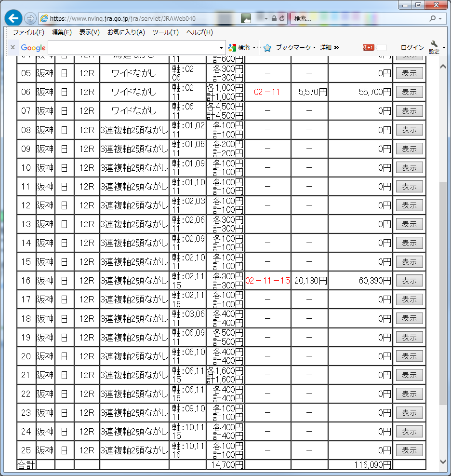Click the Google logo on the toolbar
The image size is (451, 476).
33,48
